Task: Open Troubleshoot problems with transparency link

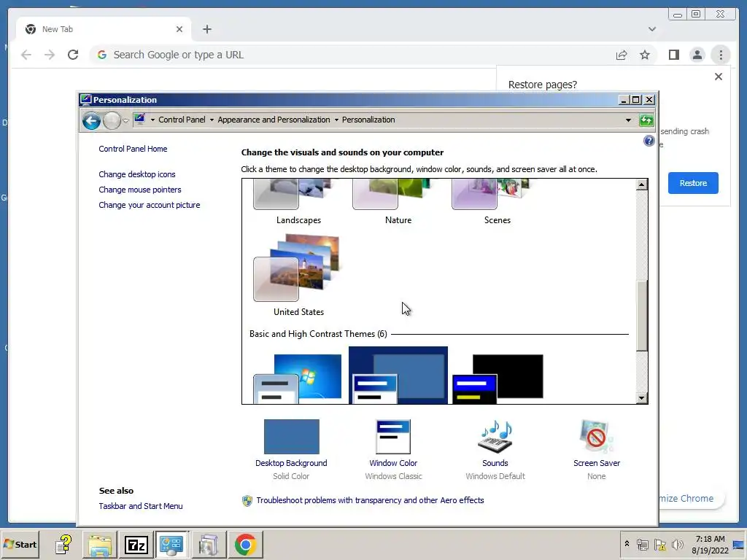Action: pos(370,500)
